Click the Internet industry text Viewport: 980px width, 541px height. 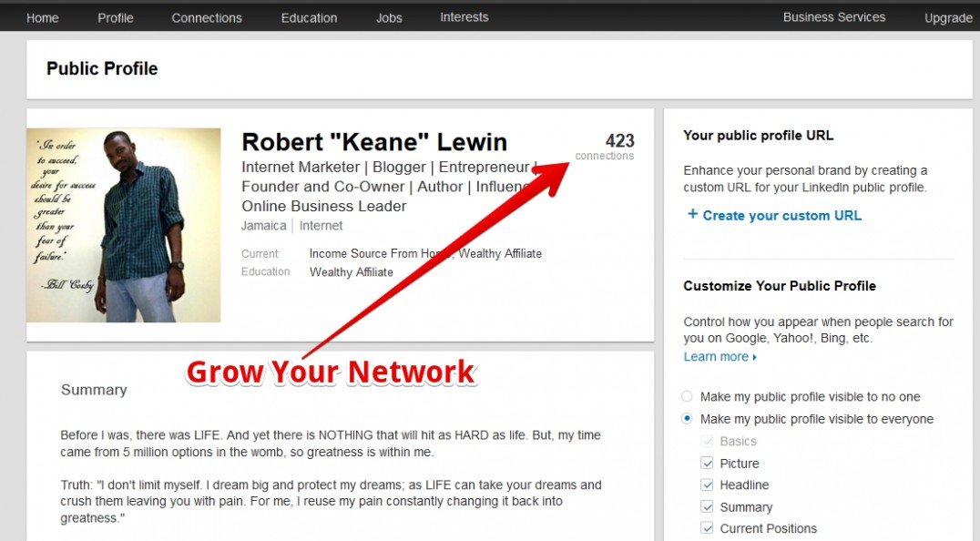pyautogui.click(x=321, y=226)
